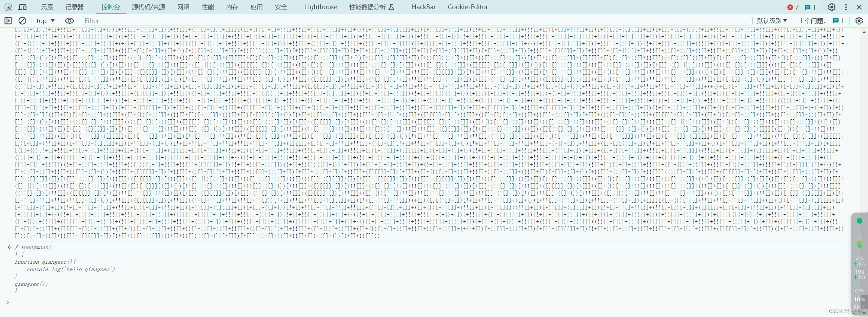Open DevTools settings gear in tab bar
This screenshot has height=317, width=868.
click(x=832, y=7)
